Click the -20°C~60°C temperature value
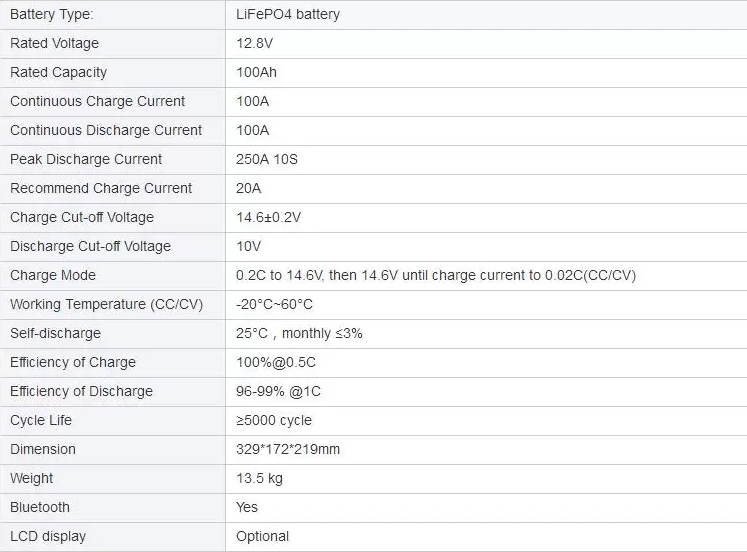 tap(274, 304)
